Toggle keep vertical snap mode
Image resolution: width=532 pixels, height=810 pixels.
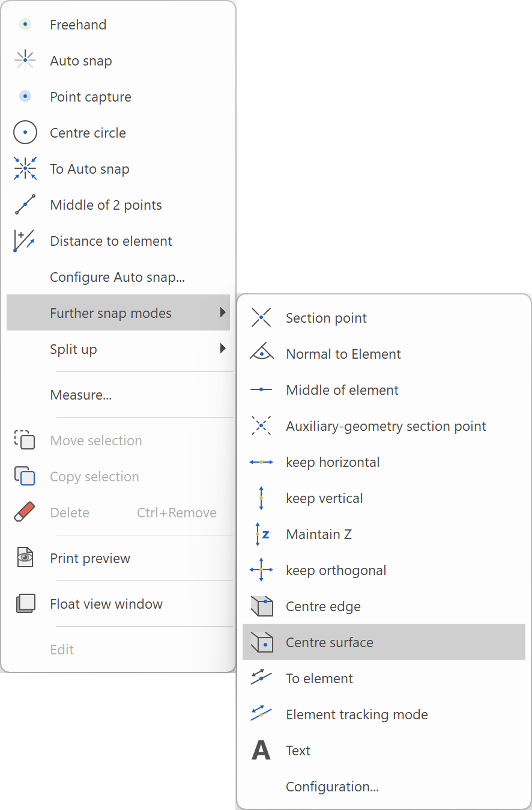pos(324,498)
